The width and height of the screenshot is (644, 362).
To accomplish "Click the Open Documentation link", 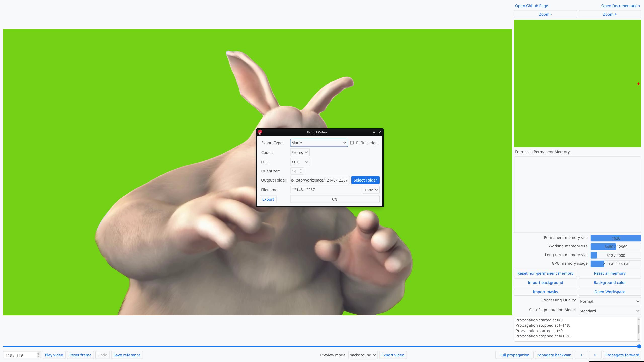I will 620,6.
